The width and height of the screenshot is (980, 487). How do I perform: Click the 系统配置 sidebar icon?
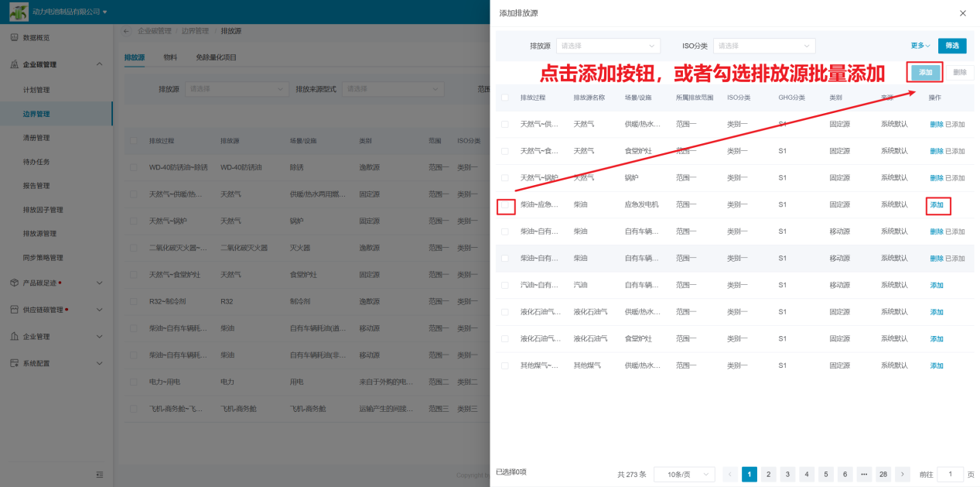click(x=14, y=363)
